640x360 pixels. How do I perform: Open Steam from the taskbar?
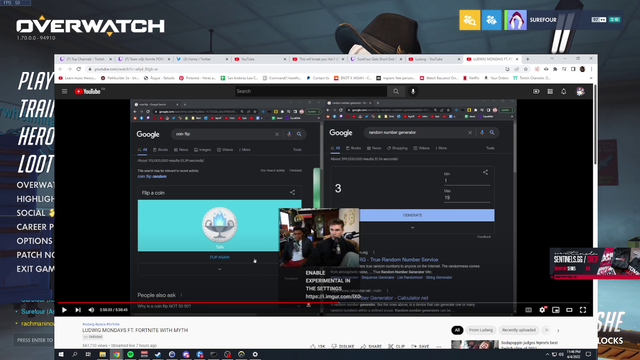(158, 354)
